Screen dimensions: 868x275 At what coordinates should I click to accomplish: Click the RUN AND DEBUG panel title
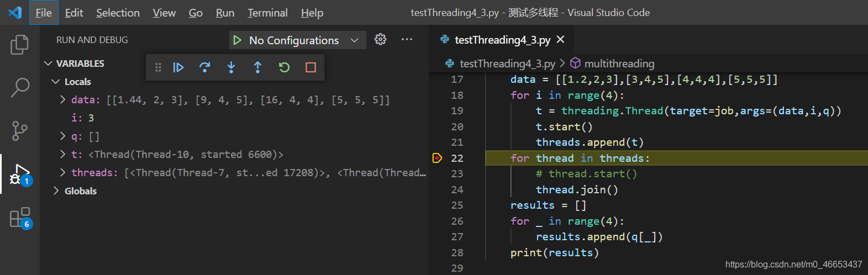(x=92, y=40)
